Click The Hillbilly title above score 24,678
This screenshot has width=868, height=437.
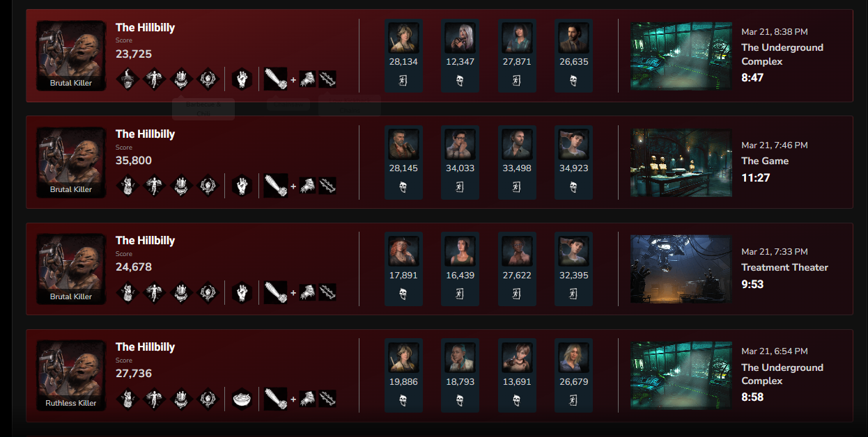pyautogui.click(x=145, y=240)
